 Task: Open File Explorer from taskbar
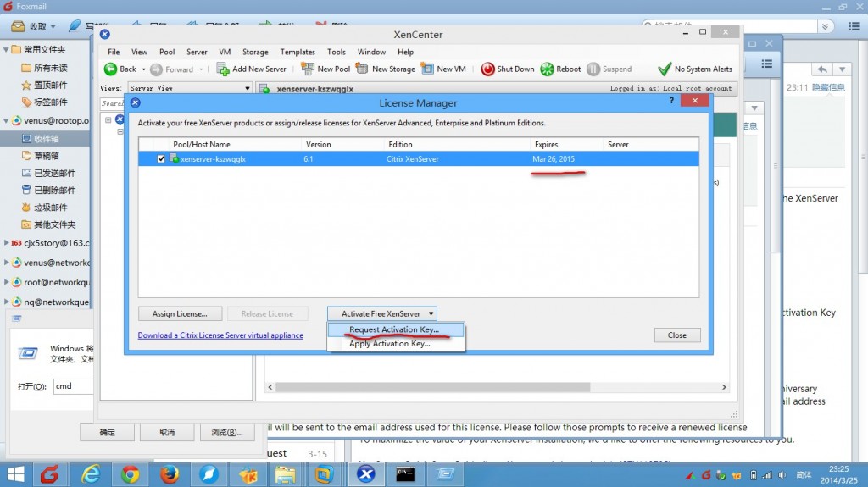click(285, 474)
